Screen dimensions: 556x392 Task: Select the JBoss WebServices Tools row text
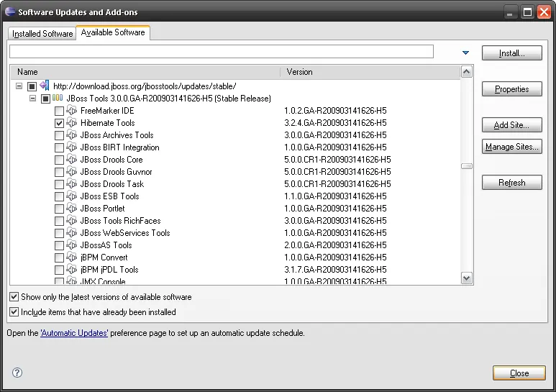point(125,232)
